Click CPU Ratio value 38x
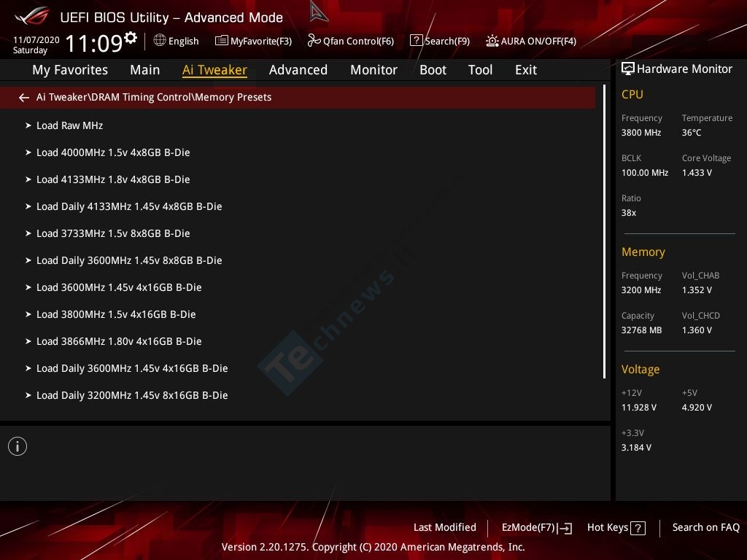Screen dimensions: 747x560 click(x=628, y=213)
